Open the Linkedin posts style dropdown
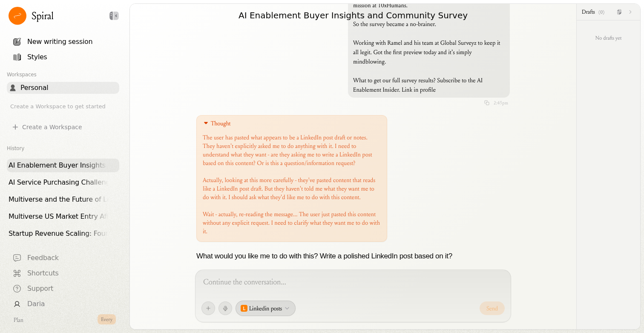The image size is (644, 333). (265, 308)
